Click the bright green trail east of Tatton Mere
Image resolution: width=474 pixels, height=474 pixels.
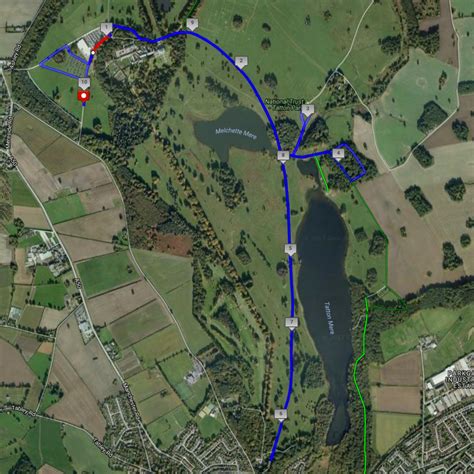[x=361, y=383]
